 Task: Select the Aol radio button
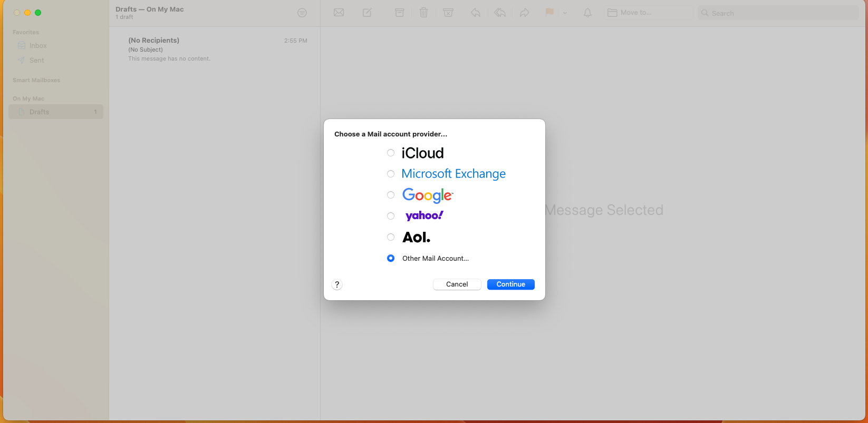pyautogui.click(x=391, y=237)
